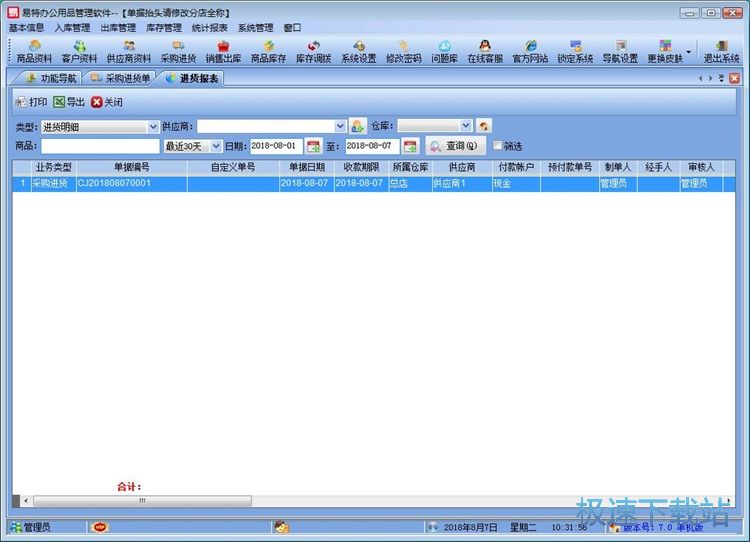The height and width of the screenshot is (542, 750).
Task: Open the 基本信息 menu
Action: [x=27, y=28]
